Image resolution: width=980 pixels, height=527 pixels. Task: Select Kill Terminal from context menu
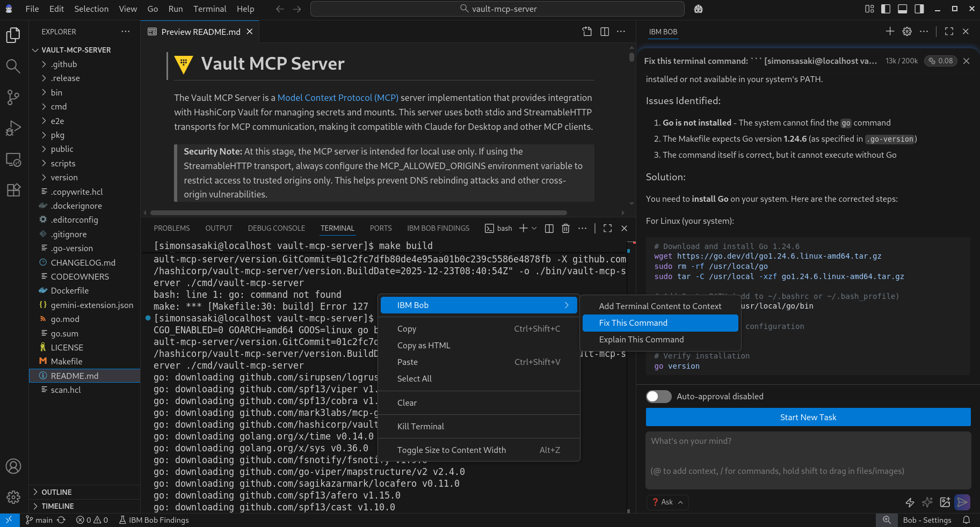[479, 427]
